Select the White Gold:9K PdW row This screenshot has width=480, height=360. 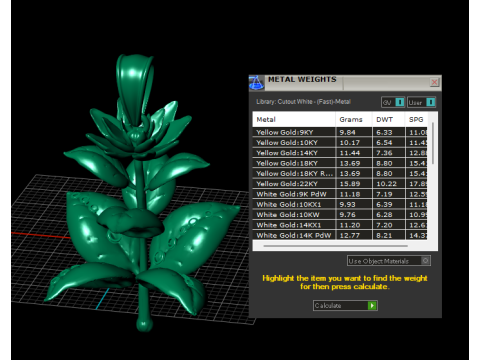pyautogui.click(x=340, y=194)
